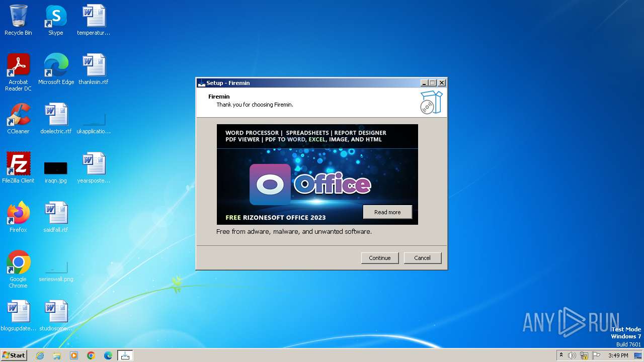Select the FileZilla Client shortcut
644x362 pixels.
click(18, 168)
